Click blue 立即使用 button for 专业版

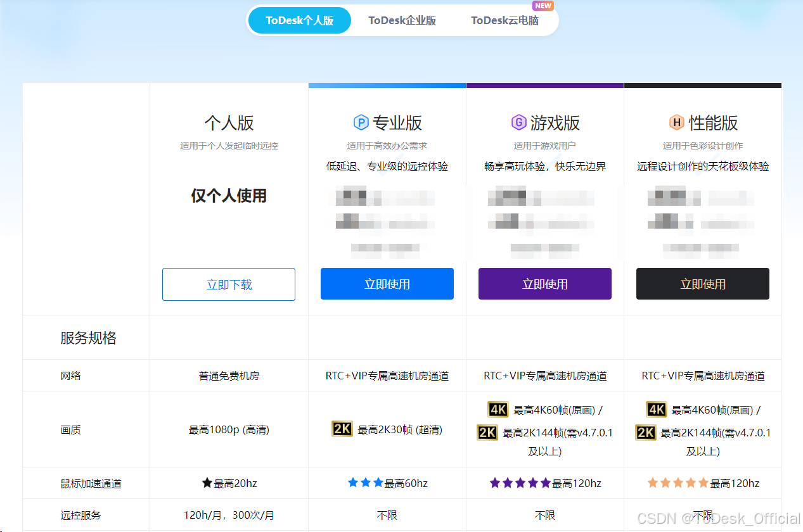point(387,284)
